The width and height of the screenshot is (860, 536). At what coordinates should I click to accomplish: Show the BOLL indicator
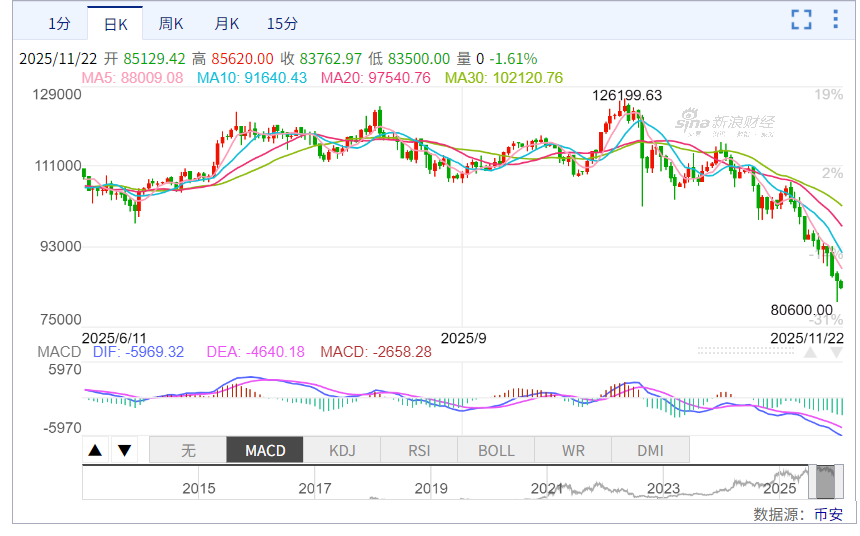coord(496,450)
